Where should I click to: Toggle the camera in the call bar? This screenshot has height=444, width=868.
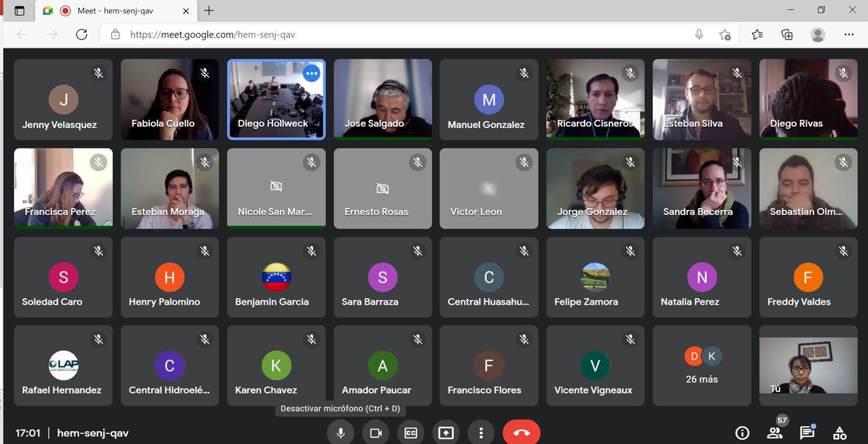tap(376, 433)
